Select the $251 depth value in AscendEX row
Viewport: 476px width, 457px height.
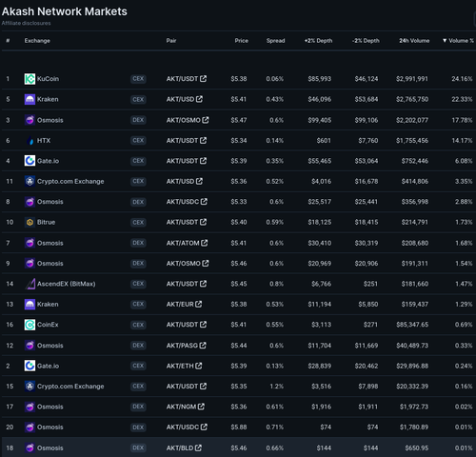370,284
